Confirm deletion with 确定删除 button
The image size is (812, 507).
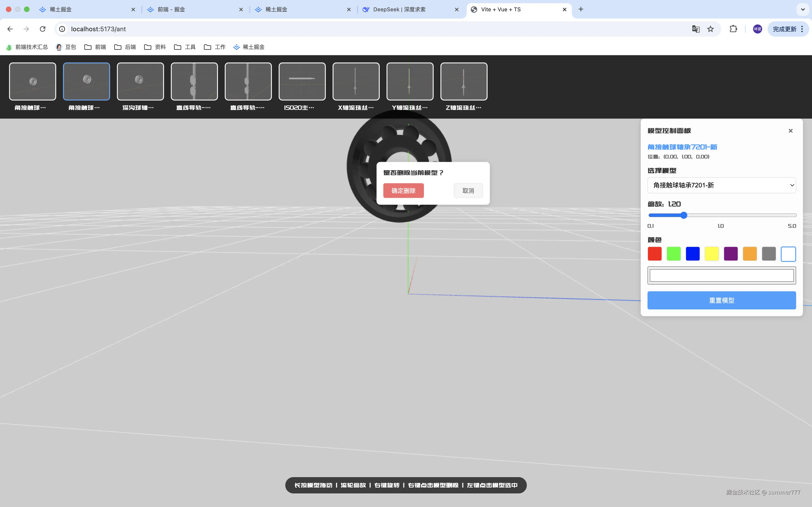point(403,191)
